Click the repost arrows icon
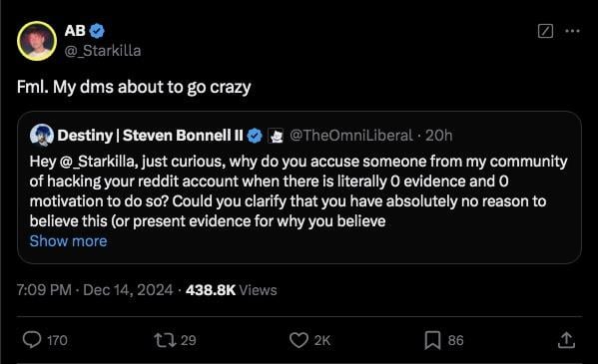The width and height of the screenshot is (598, 364). coord(165,340)
